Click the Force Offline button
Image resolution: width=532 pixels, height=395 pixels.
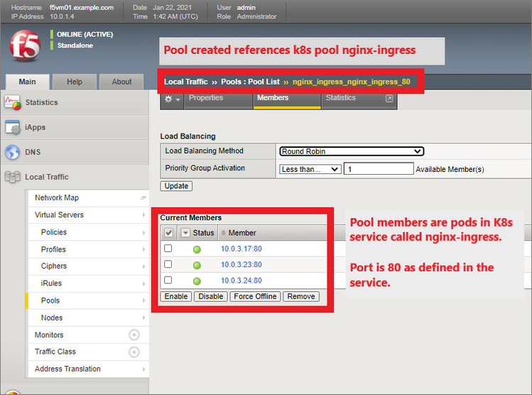click(x=255, y=296)
